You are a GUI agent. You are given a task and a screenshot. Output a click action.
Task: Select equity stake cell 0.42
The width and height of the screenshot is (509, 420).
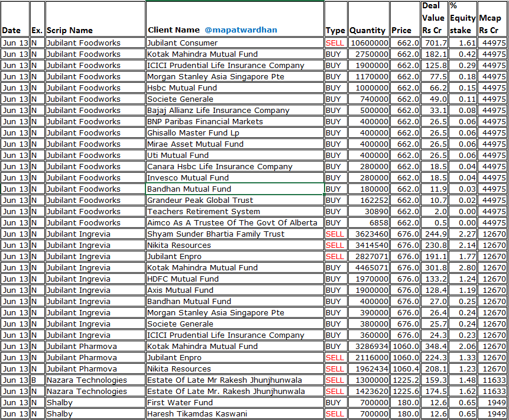pyautogui.click(x=463, y=54)
